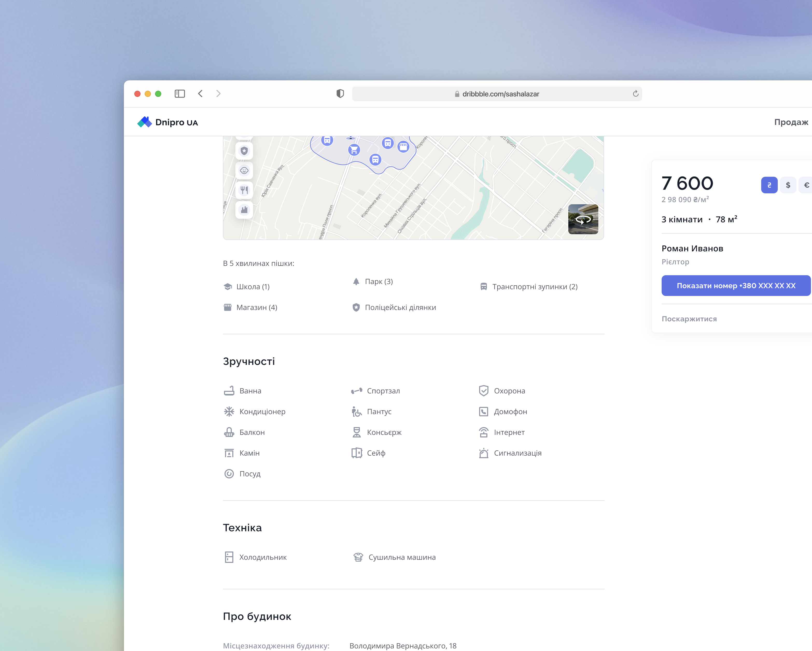812x651 pixels.
Task: Select the Зручності section heading
Action: 249,362
